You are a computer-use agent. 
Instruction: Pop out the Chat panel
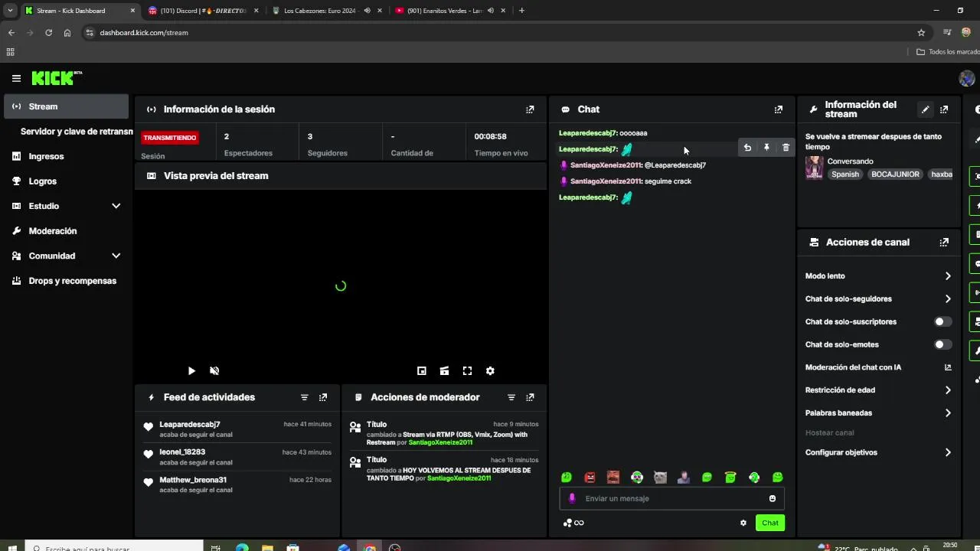[779, 109]
